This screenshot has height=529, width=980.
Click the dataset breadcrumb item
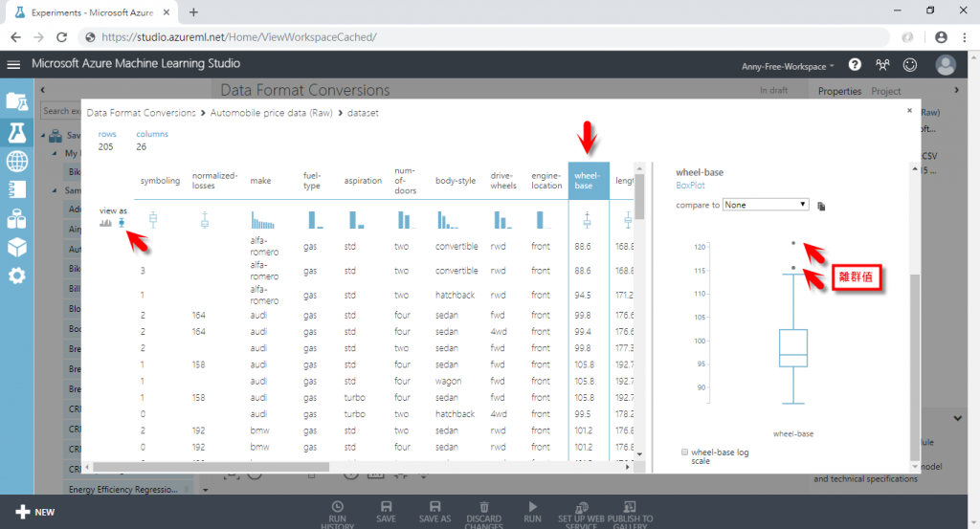point(363,113)
